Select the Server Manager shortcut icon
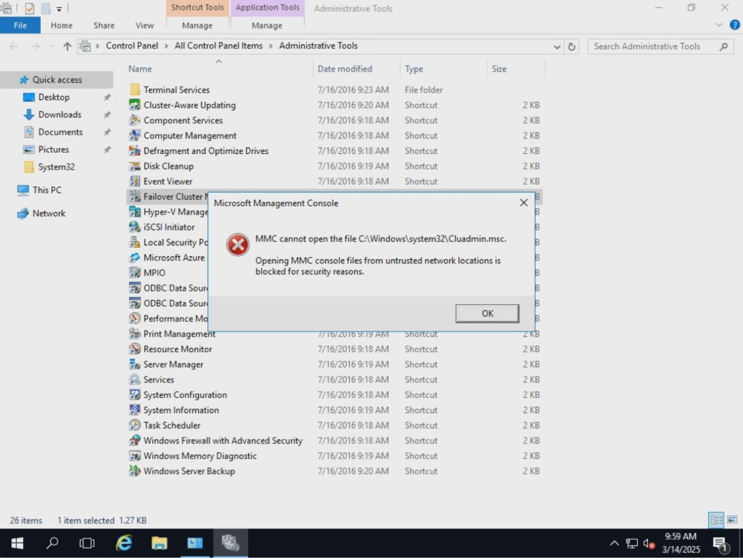The width and height of the screenshot is (743, 560). click(x=135, y=365)
